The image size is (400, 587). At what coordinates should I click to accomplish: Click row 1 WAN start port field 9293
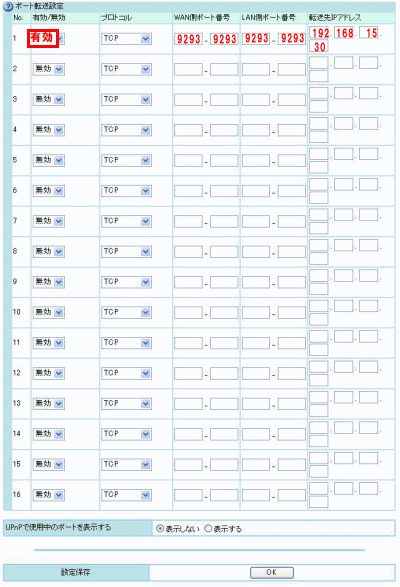[x=188, y=39]
